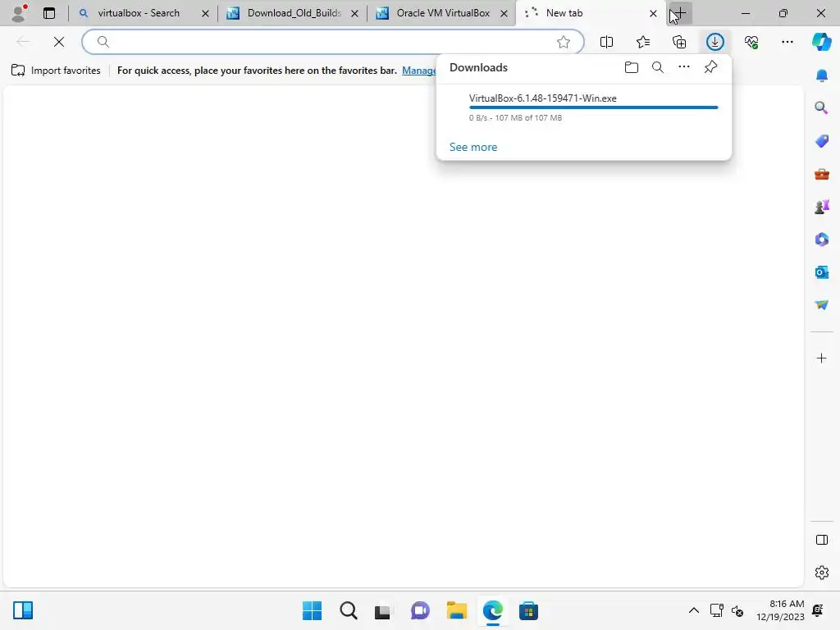Switch to the Download_Old_Builds tab
Screen dimensions: 840x630
click(294, 13)
